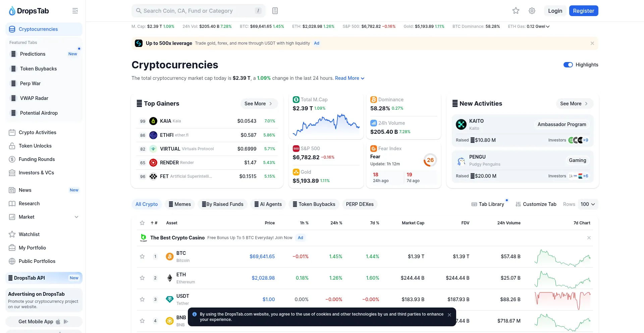The width and height of the screenshot is (644, 333).
Task: Click the search coin input field
Action: click(199, 11)
